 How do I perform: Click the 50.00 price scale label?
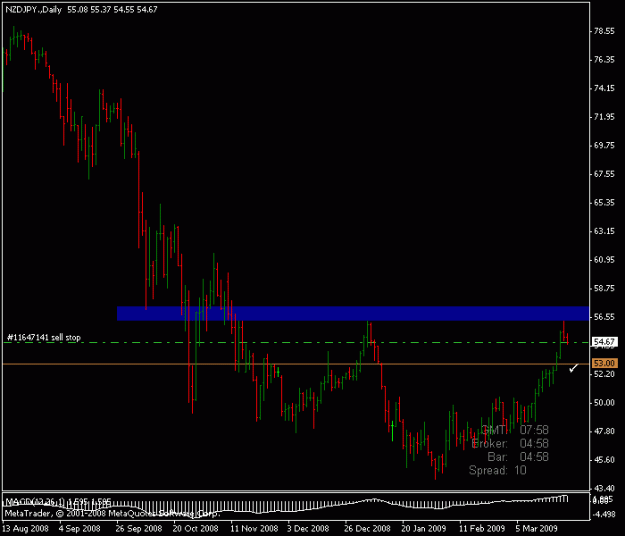click(604, 402)
